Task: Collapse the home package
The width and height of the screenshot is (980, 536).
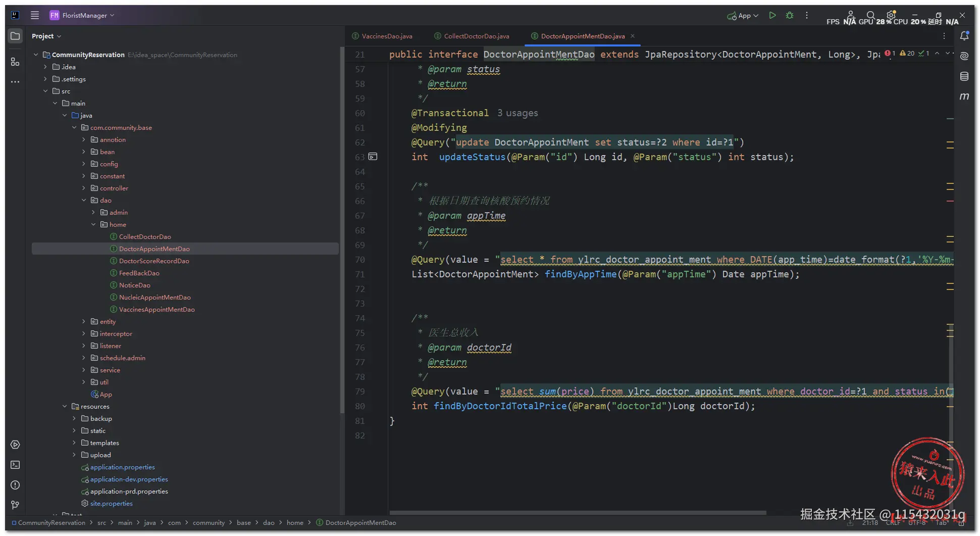Action: (x=93, y=224)
